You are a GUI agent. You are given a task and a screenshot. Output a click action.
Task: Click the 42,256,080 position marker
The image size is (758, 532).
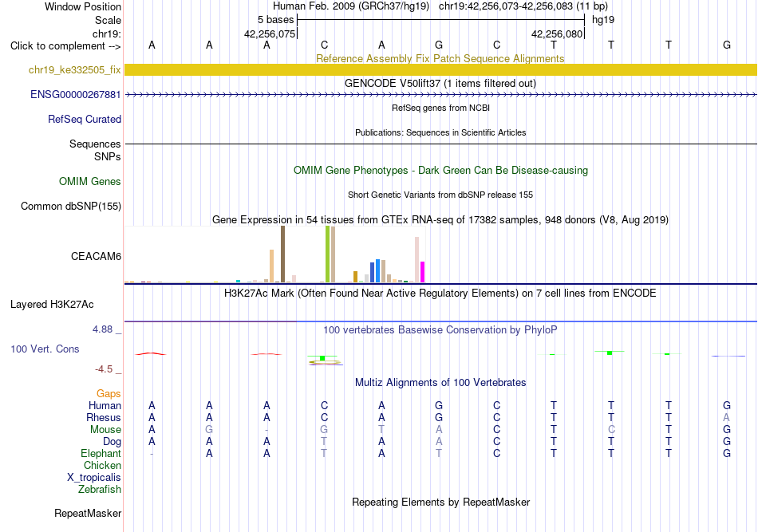(x=557, y=33)
